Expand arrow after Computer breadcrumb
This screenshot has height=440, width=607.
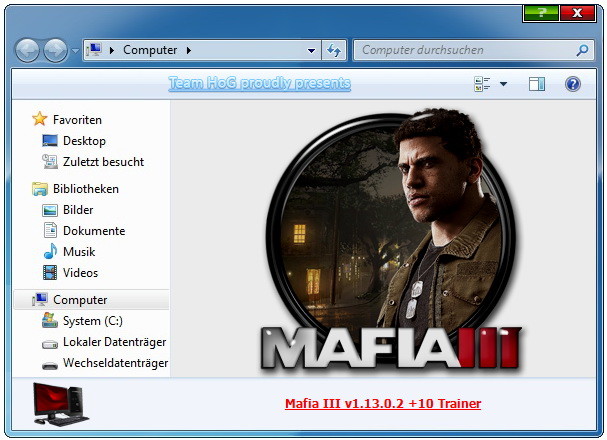click(189, 50)
